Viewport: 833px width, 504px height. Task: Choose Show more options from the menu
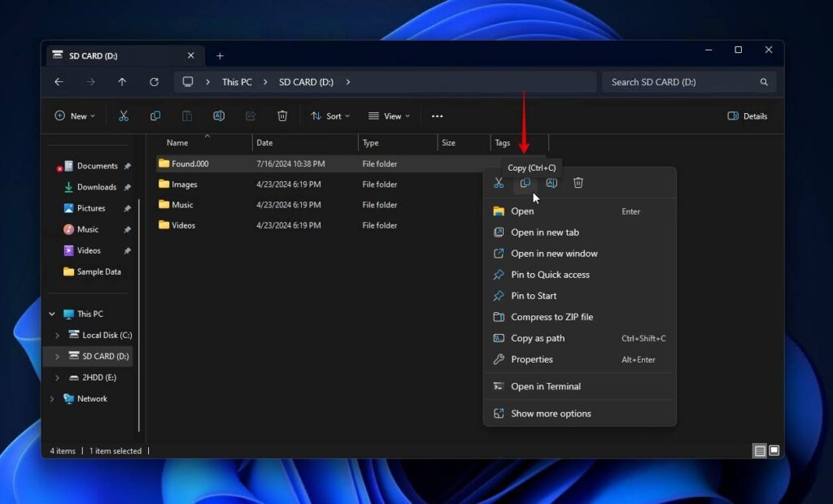click(551, 413)
